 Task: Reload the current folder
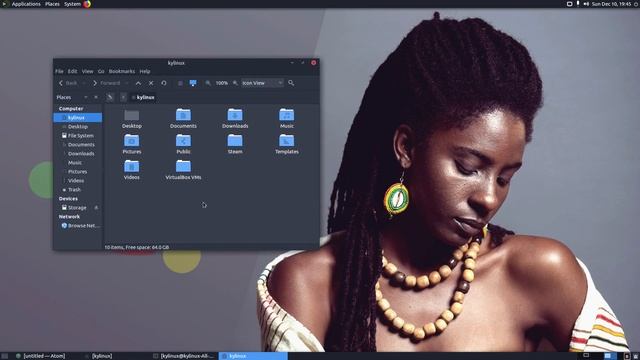click(x=164, y=83)
